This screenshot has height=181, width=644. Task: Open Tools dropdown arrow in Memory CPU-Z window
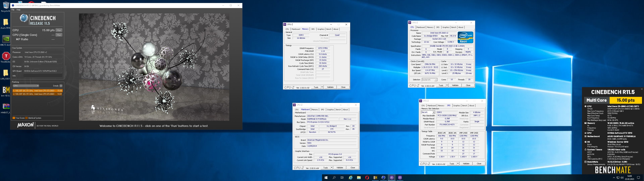322,87
